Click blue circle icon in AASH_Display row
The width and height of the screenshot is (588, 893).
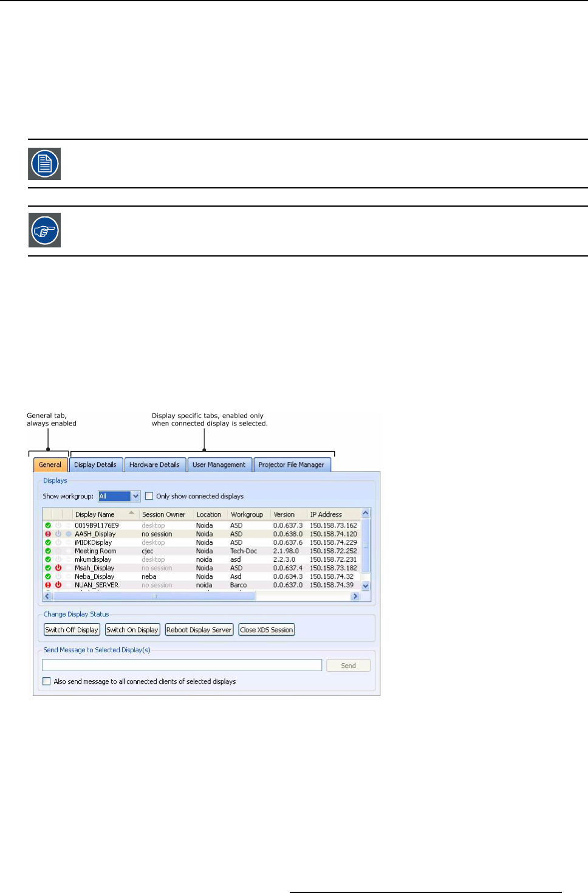(69, 534)
